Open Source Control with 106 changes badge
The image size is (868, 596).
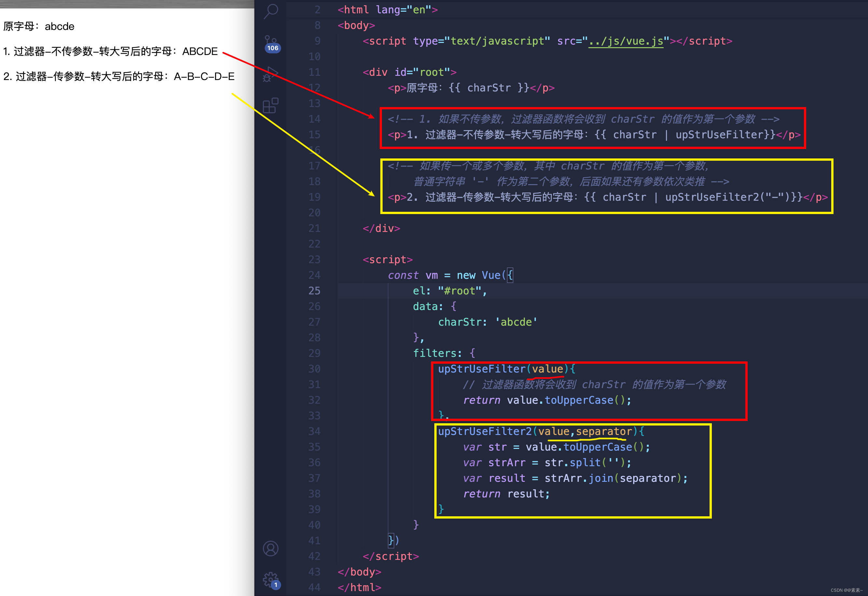pos(272,44)
